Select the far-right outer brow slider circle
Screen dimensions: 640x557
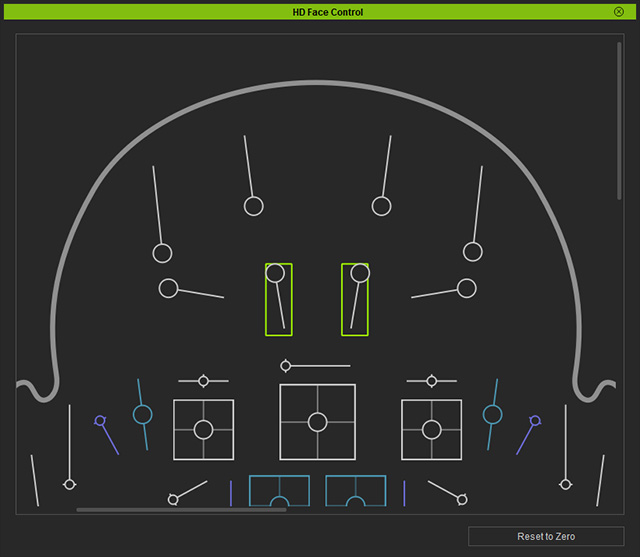tap(473, 252)
